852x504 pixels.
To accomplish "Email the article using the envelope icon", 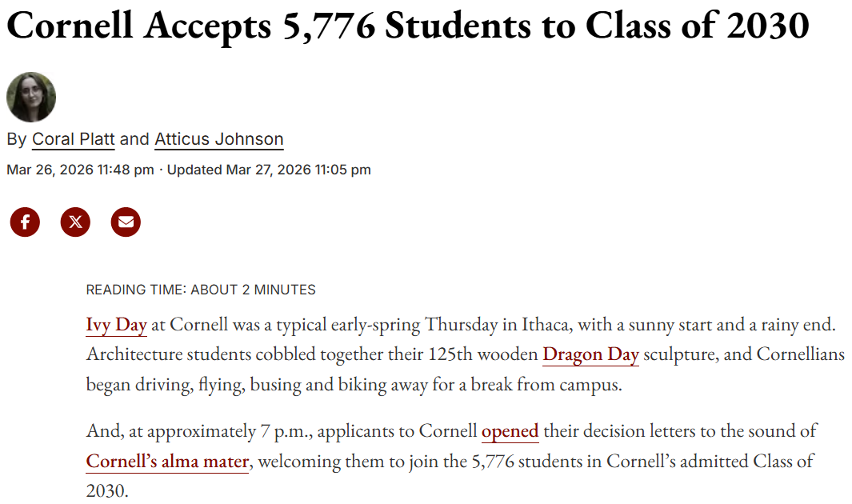I will [x=126, y=222].
